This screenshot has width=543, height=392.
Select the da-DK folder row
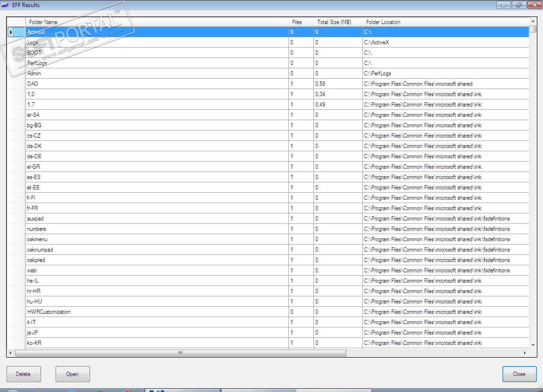pyautogui.click(x=268, y=146)
